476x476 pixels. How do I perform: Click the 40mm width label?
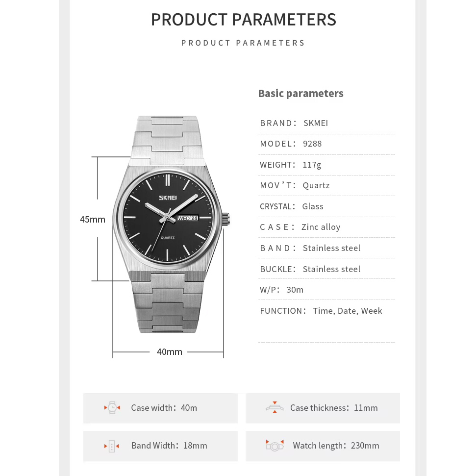tap(170, 352)
